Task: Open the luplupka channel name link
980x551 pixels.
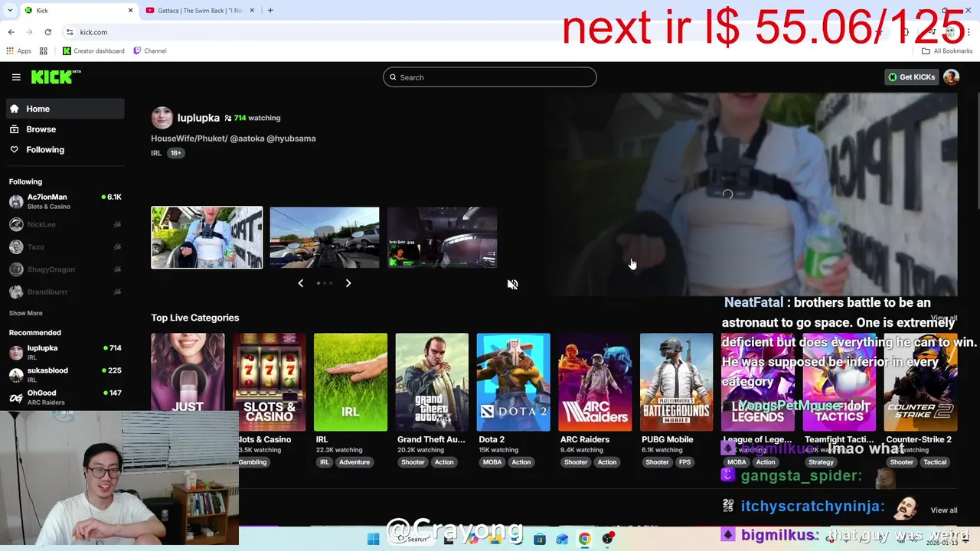Action: tap(198, 118)
